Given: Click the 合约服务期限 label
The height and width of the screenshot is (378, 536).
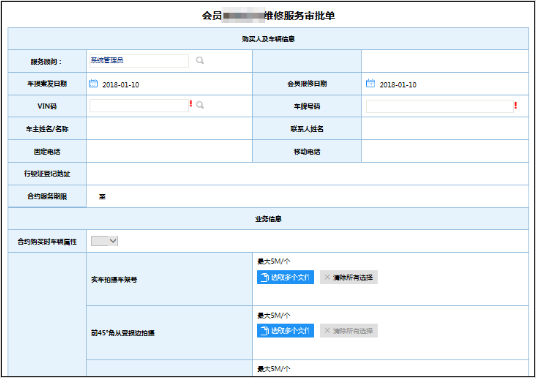Looking at the screenshot, I should coord(47,196).
